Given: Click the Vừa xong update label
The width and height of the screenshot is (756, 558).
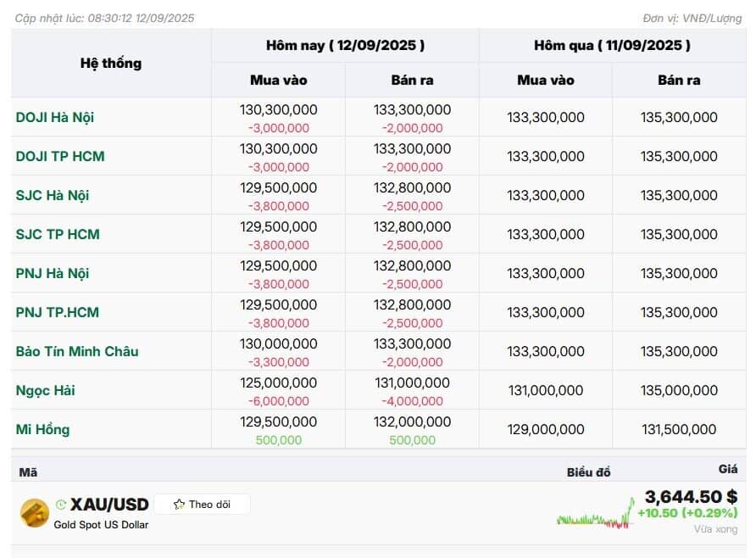Looking at the screenshot, I should pos(715,529).
